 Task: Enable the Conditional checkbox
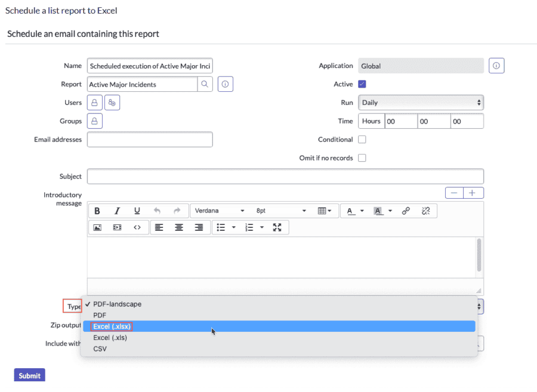(362, 139)
